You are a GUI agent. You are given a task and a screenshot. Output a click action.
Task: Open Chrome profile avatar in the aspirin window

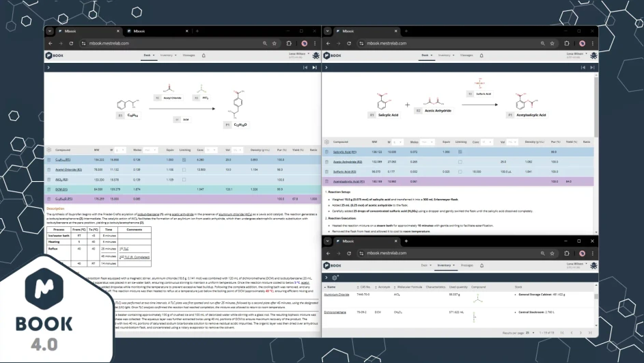(x=582, y=43)
